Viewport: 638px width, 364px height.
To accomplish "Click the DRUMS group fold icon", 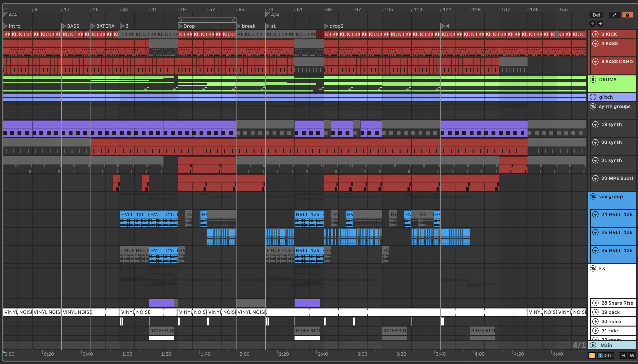I will 593,80.
